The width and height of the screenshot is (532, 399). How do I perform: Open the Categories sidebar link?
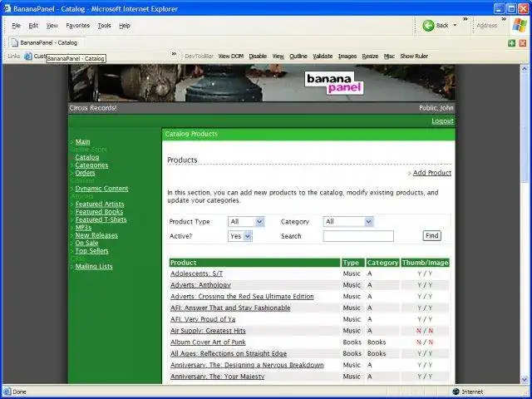pyautogui.click(x=91, y=165)
